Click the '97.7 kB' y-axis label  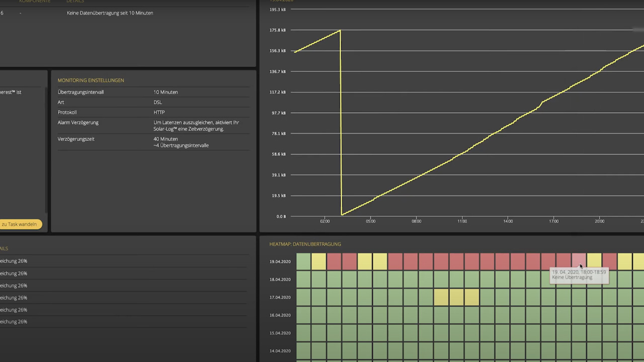point(279,113)
